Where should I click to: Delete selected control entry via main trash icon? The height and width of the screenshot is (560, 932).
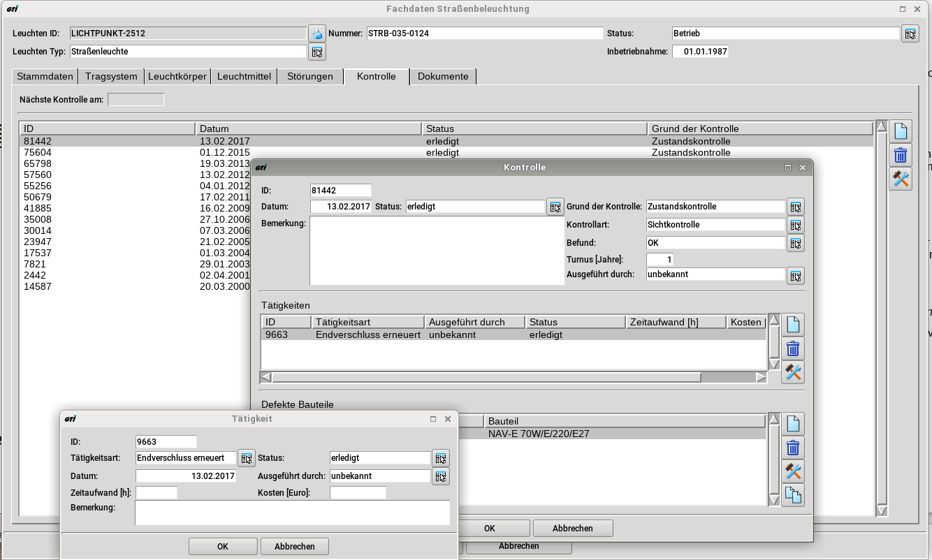click(901, 154)
